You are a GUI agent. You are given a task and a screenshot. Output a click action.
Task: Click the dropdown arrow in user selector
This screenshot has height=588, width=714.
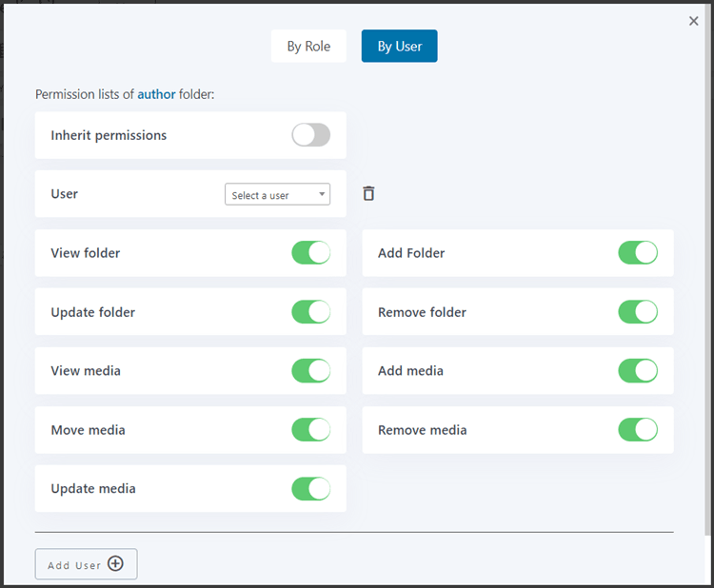click(322, 195)
